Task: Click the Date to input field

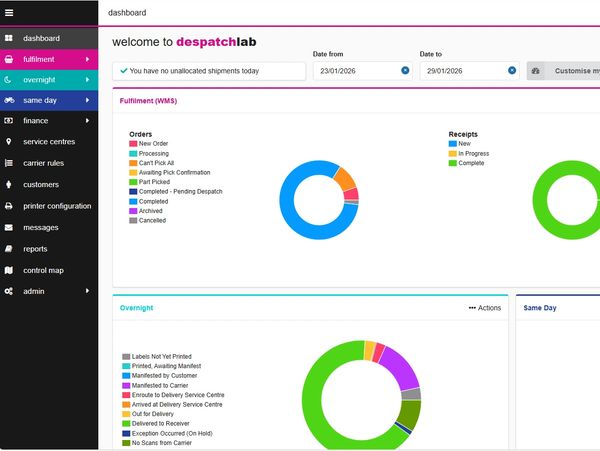Action: point(460,71)
